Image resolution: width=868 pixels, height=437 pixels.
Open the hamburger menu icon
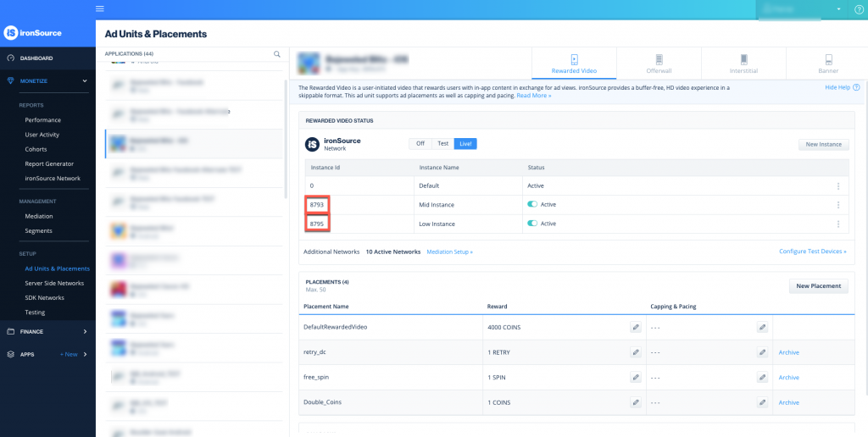100,8
